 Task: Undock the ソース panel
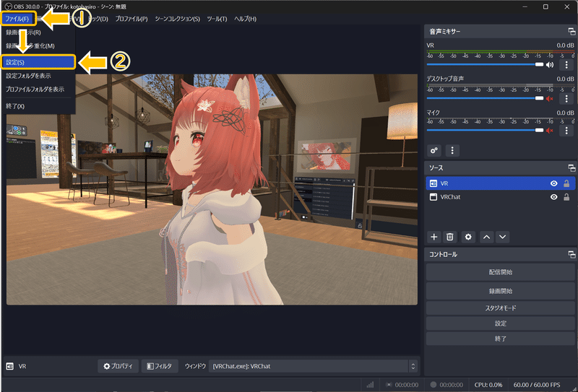point(571,168)
